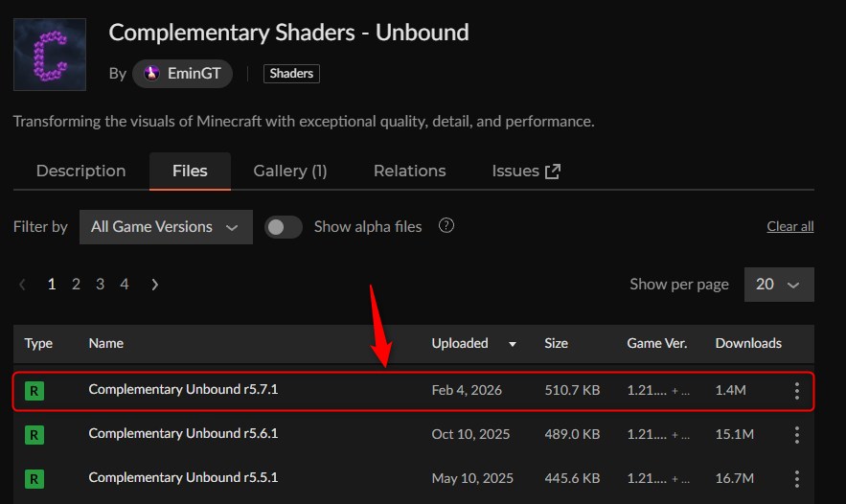Go to next page with right chevron
The width and height of the screenshot is (846, 504).
point(155,285)
